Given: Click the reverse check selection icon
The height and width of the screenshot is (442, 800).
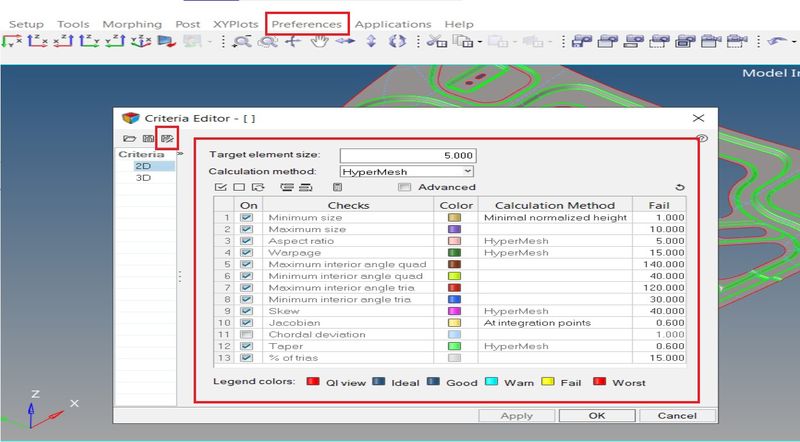Looking at the screenshot, I should 258,187.
